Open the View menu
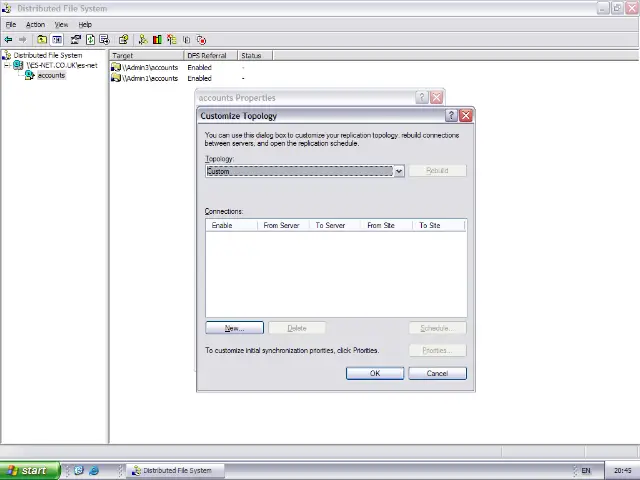The width and height of the screenshot is (640, 480). coord(61,24)
